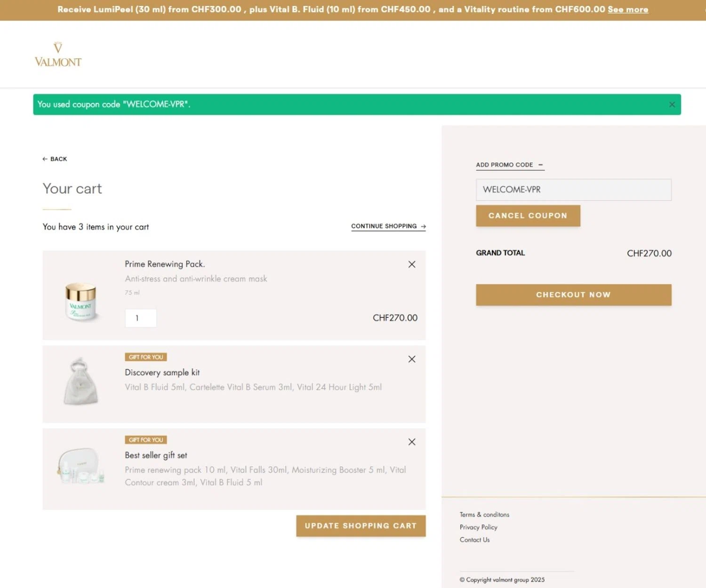Open the Contact Us link
Image resolution: width=706 pixels, height=588 pixels.
point(474,540)
